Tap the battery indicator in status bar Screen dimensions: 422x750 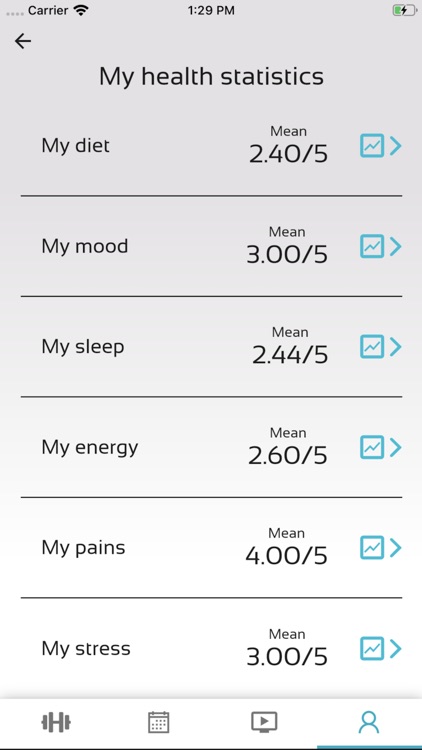tap(404, 11)
